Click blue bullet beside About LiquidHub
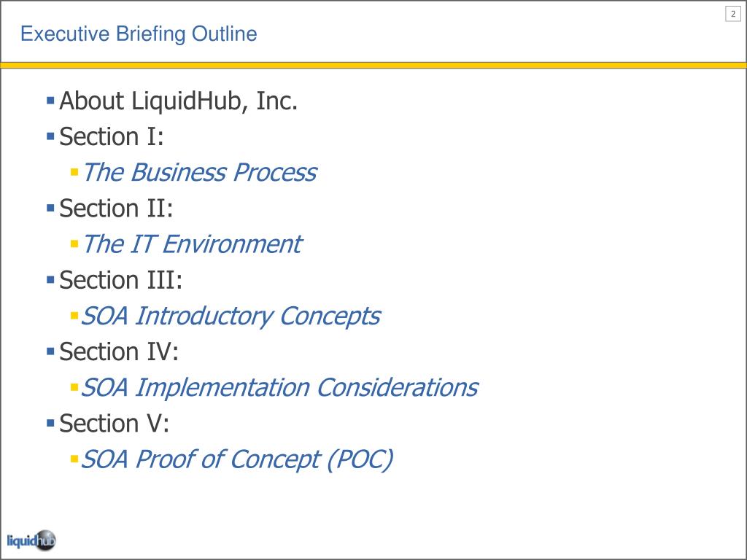 tap(50, 101)
